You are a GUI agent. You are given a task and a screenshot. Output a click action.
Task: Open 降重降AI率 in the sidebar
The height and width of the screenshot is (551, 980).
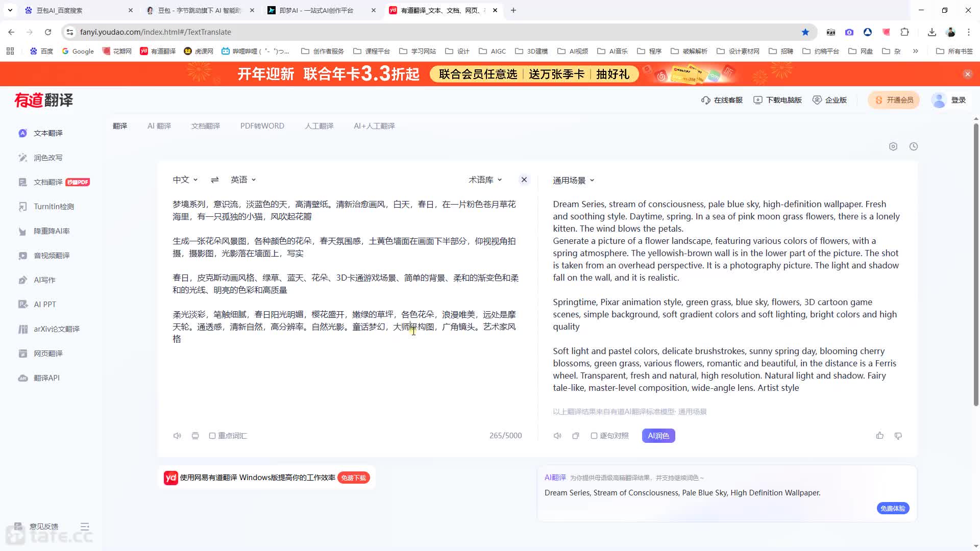point(44,231)
